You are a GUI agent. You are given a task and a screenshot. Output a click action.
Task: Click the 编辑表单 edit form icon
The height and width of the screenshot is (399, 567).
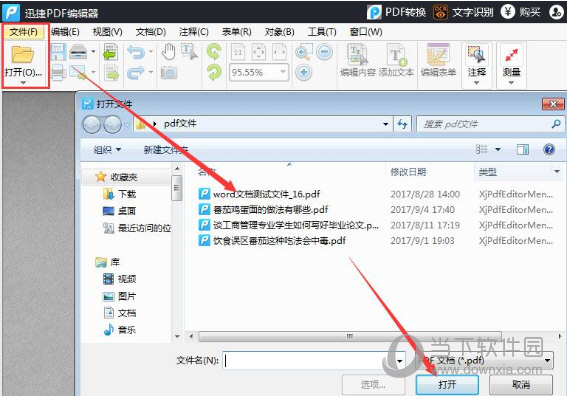tap(438, 54)
